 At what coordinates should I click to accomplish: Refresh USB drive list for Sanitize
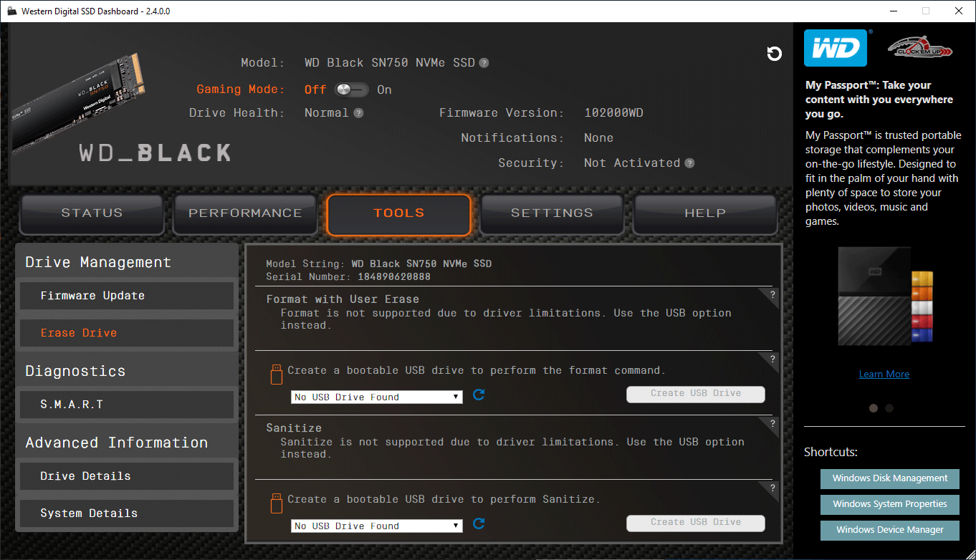pyautogui.click(x=479, y=523)
